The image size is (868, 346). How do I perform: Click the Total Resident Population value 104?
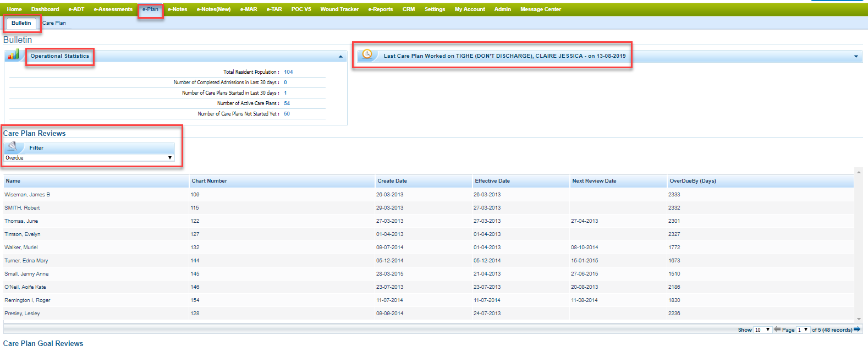tap(288, 72)
